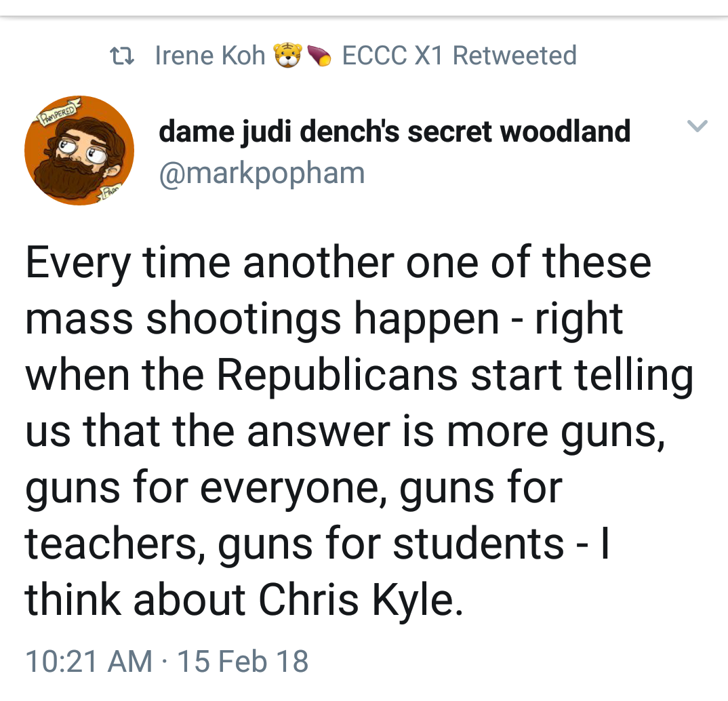The width and height of the screenshot is (728, 701).
Task: Open the bearded cartoon profile avatar
Action: pyautogui.click(x=79, y=151)
